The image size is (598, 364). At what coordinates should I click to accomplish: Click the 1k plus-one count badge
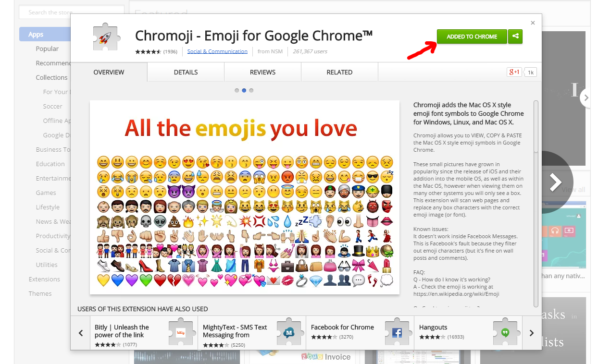click(x=531, y=73)
